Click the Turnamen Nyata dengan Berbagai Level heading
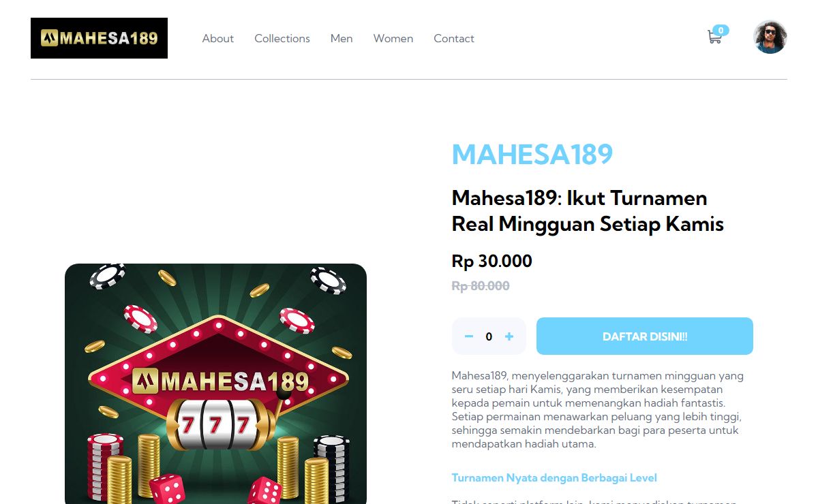Image resolution: width=818 pixels, height=504 pixels. point(554,478)
